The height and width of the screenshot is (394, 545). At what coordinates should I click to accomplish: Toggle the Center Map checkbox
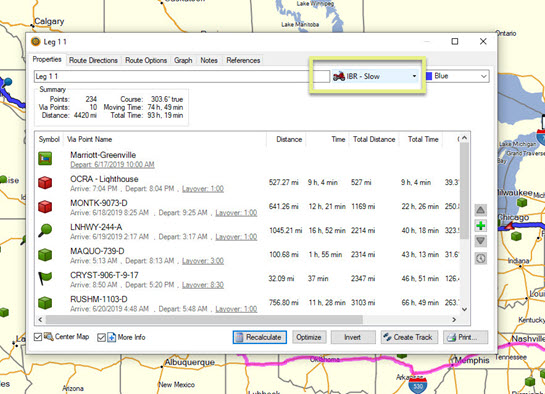[x=38, y=337]
